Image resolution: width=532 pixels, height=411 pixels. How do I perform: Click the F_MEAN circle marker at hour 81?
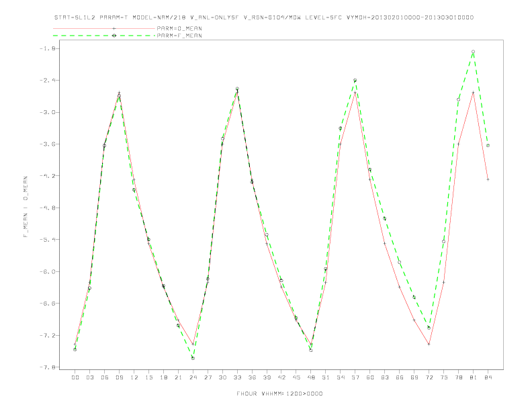click(473, 52)
